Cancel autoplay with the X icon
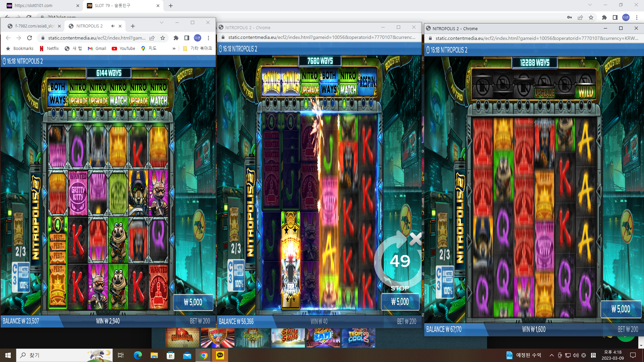The width and height of the screenshot is (644, 362). (x=415, y=239)
